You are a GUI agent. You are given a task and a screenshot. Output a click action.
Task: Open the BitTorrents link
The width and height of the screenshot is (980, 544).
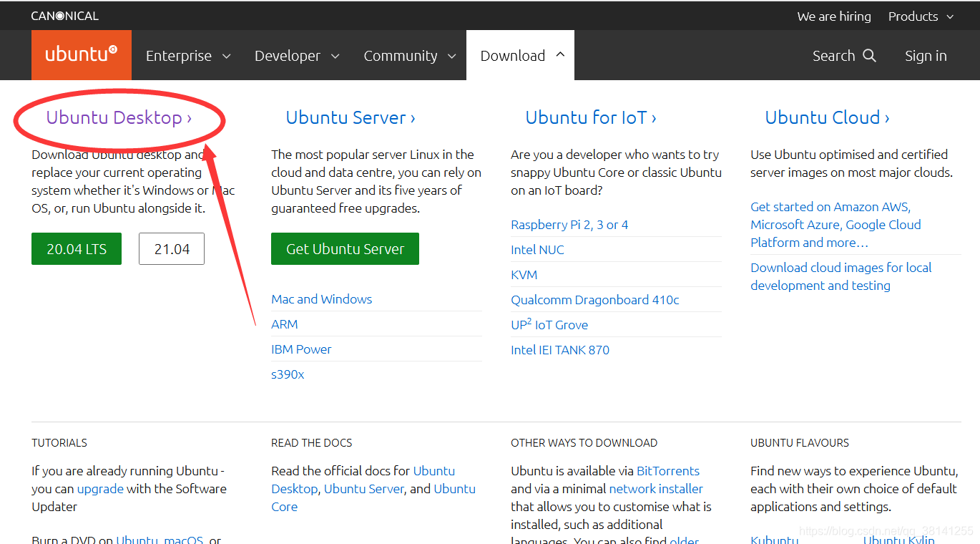click(668, 471)
